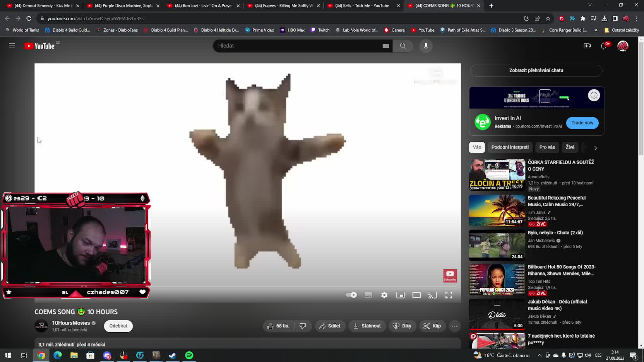Click the Díky thanks button

402,326
